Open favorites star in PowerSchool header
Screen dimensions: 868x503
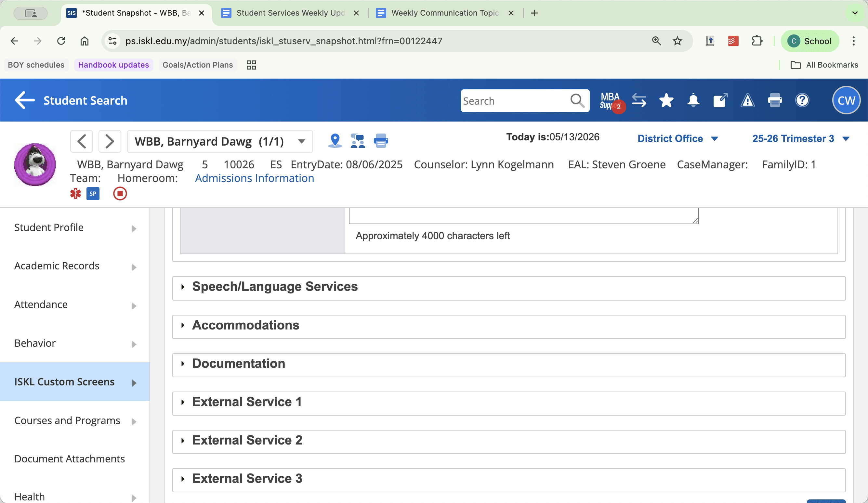[666, 100]
